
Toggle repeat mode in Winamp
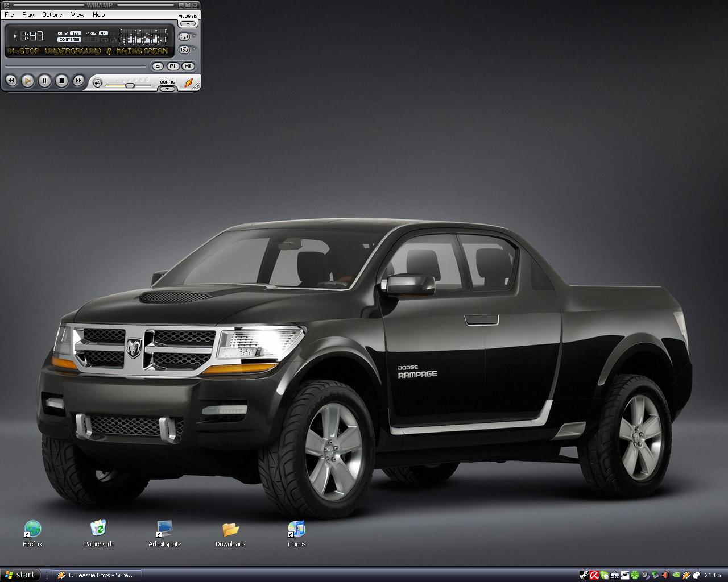pyautogui.click(x=184, y=36)
